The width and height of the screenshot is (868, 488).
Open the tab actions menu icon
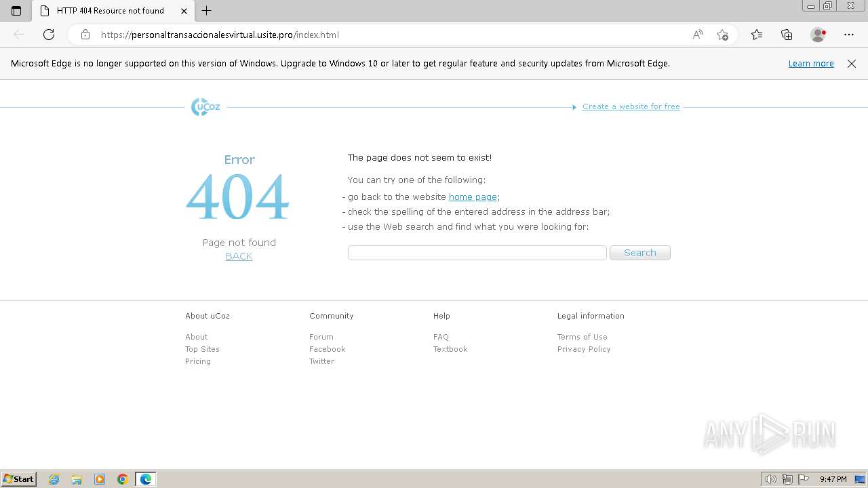[x=16, y=11]
